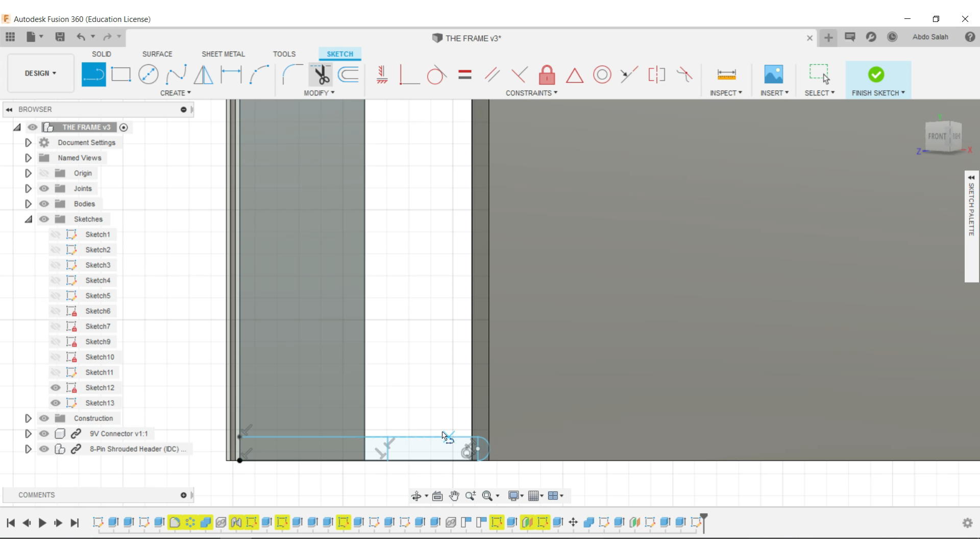Click the Trim sketch tool
Image resolution: width=980 pixels, height=551 pixels.
321,74
